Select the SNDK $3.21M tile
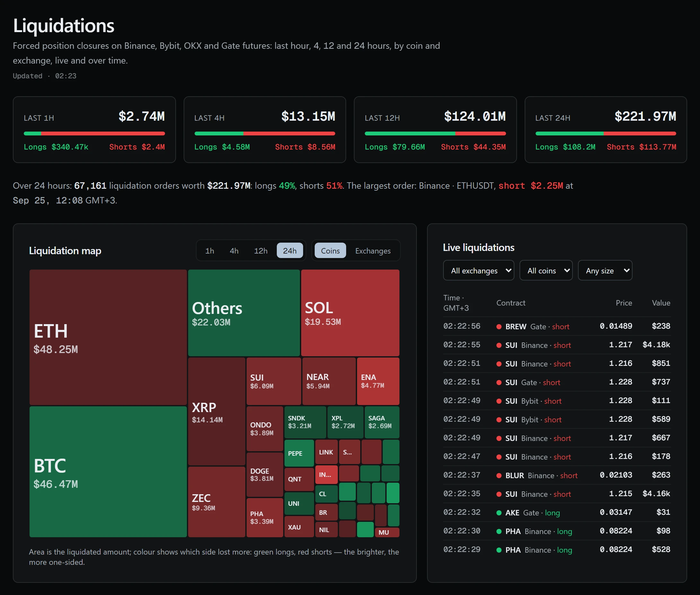The image size is (700, 595). click(305, 422)
